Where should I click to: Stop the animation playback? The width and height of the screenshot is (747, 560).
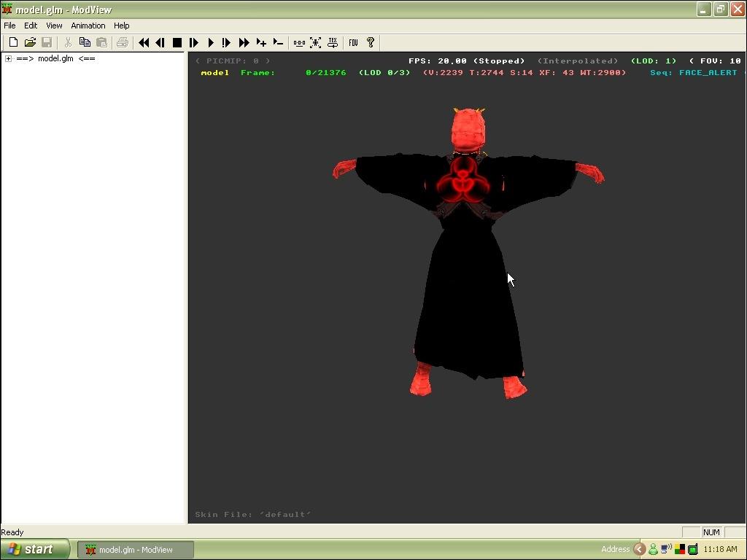click(177, 43)
